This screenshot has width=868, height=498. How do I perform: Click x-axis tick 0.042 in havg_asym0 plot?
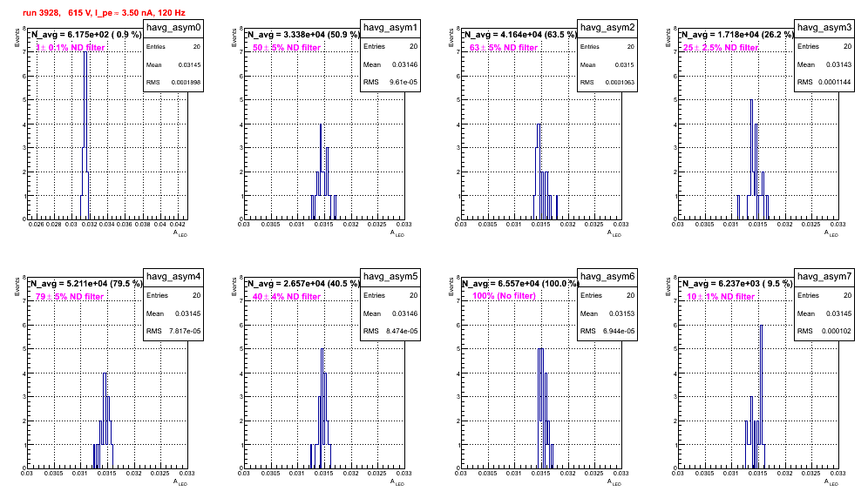[177, 225]
